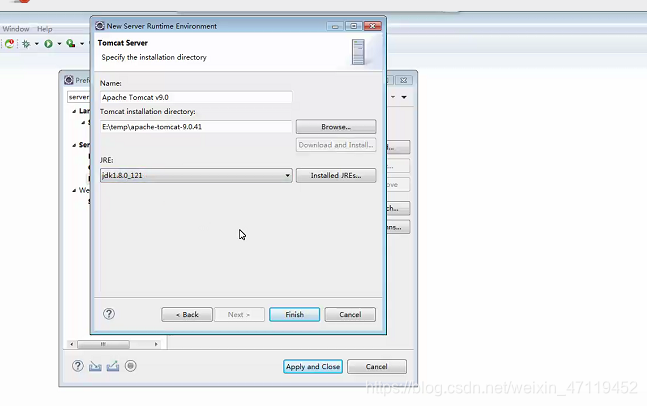Click the wizard title bar Eclipse icon
The image size is (647, 406).
pyautogui.click(x=100, y=26)
